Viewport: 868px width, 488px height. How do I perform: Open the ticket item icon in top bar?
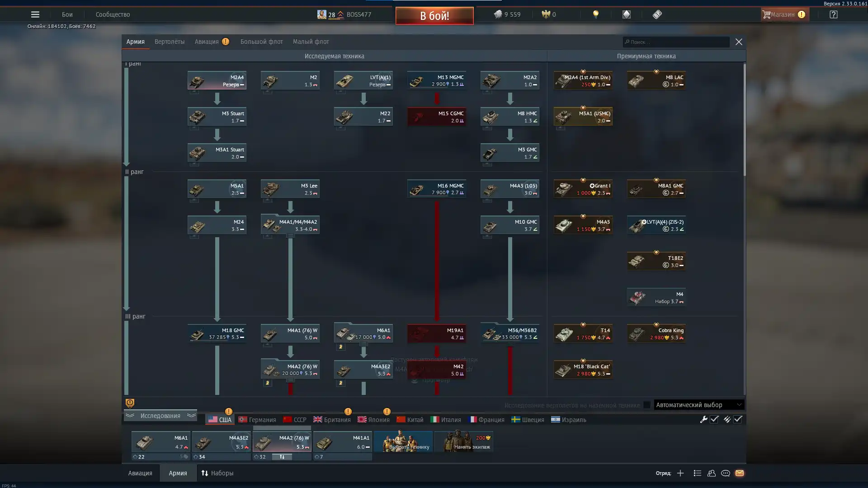click(x=657, y=14)
